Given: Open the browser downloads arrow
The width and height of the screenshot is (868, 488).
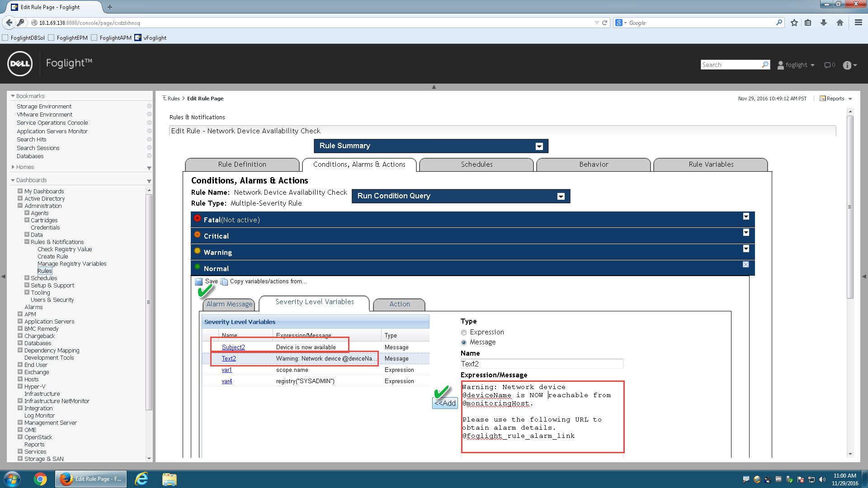Looking at the screenshot, I should (824, 23).
